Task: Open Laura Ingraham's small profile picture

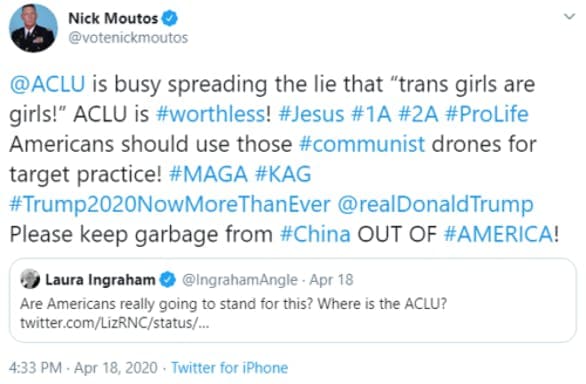Action: (x=30, y=279)
